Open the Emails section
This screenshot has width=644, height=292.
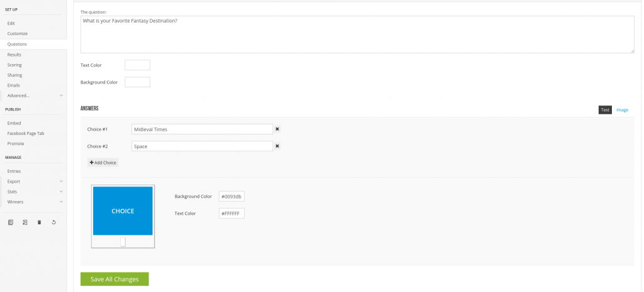pos(14,85)
